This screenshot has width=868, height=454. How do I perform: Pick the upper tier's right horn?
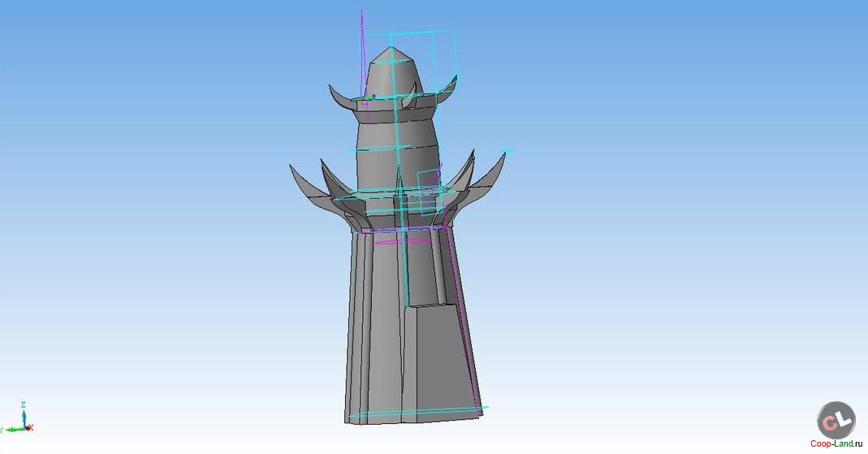click(x=450, y=89)
